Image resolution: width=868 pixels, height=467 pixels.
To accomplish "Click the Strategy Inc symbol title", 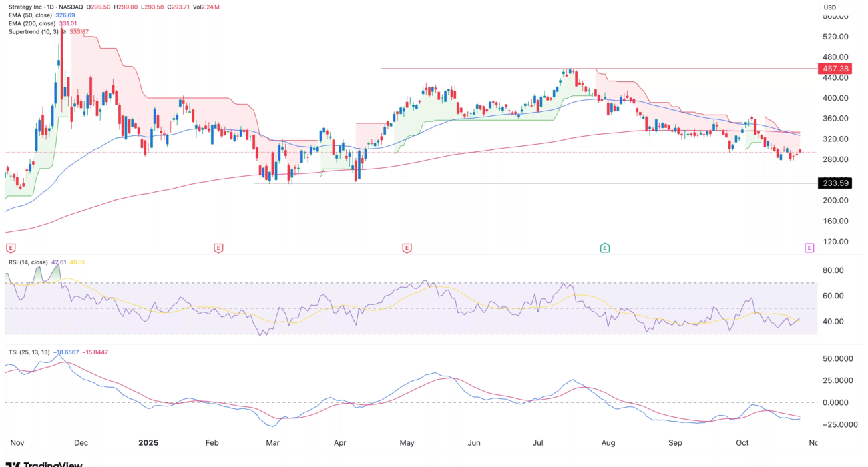I will pyautogui.click(x=31, y=7).
